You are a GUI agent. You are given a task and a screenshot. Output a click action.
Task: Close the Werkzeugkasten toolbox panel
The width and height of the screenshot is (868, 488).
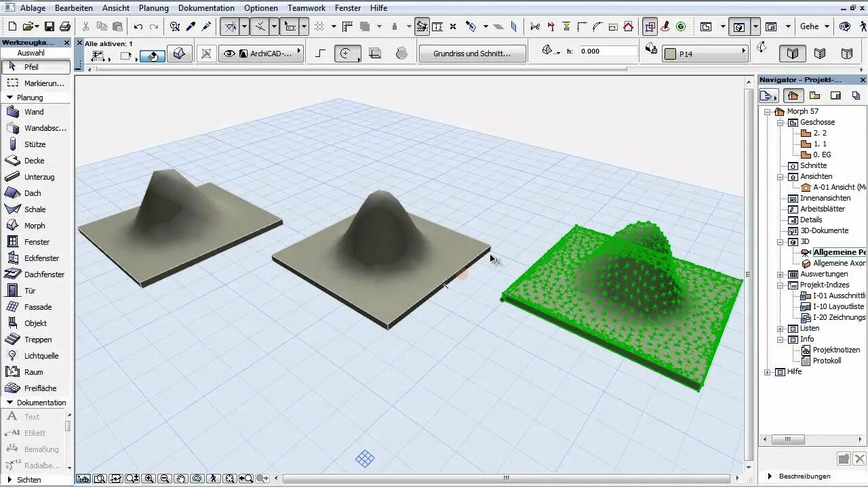[66, 42]
